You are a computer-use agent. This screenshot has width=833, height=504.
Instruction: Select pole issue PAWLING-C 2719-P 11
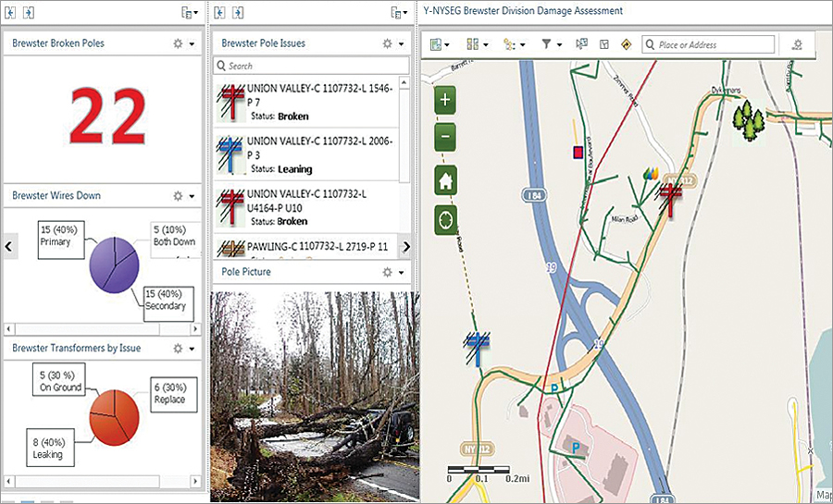(306, 247)
